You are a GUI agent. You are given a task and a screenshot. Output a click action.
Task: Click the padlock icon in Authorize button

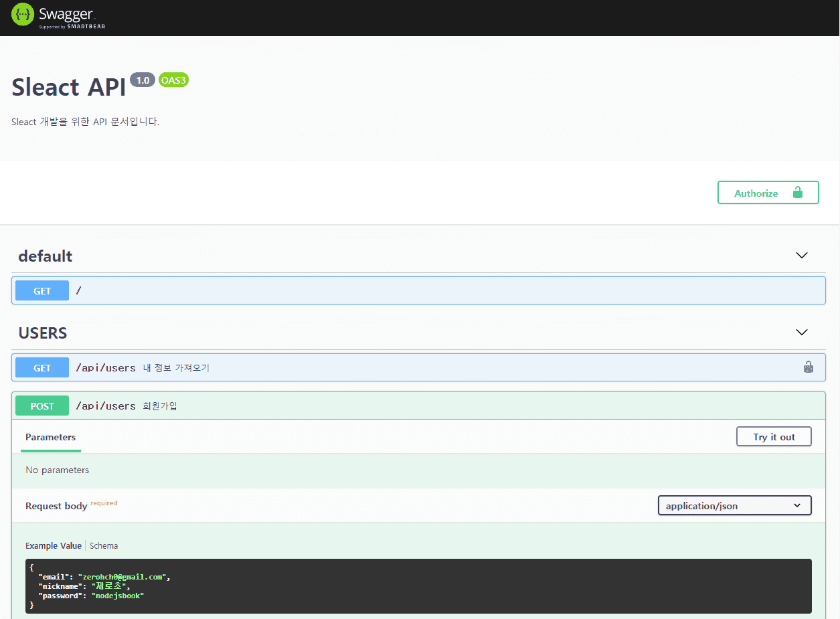tap(797, 193)
